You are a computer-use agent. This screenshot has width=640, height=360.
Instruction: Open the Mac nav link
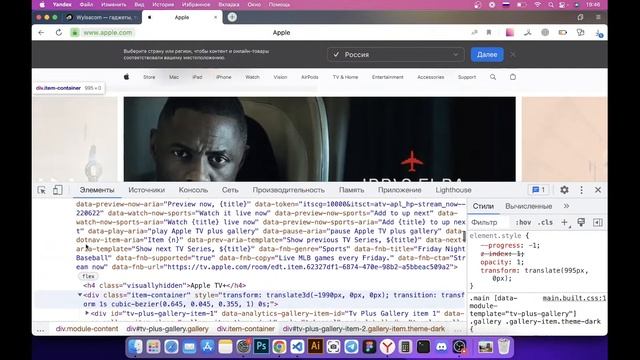[174, 77]
